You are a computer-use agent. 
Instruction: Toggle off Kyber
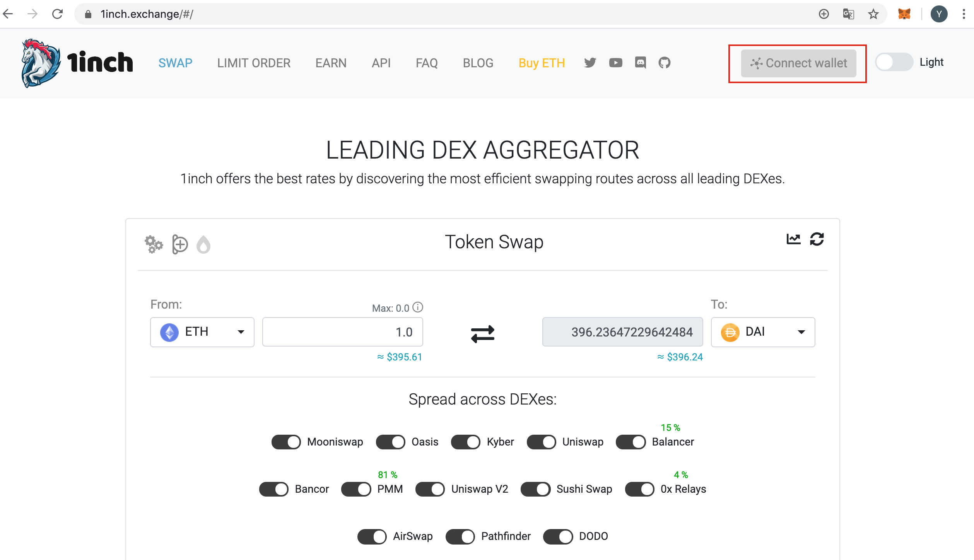point(466,442)
